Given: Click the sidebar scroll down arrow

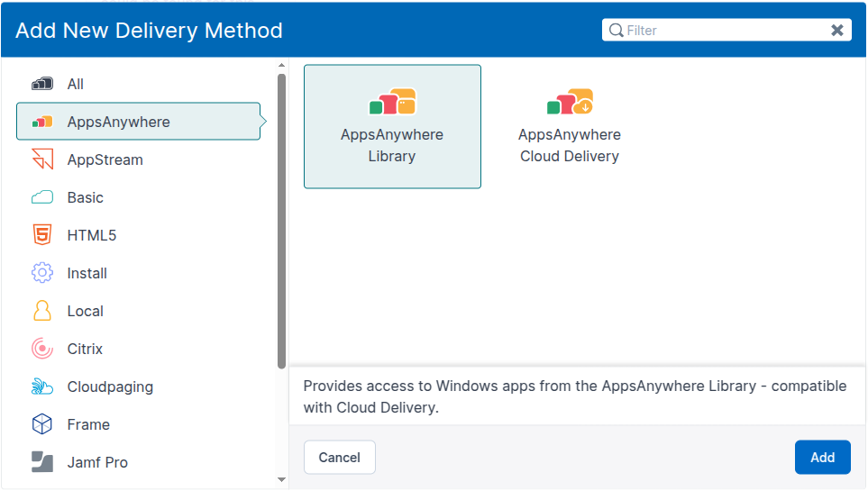Looking at the screenshot, I should coord(281,480).
